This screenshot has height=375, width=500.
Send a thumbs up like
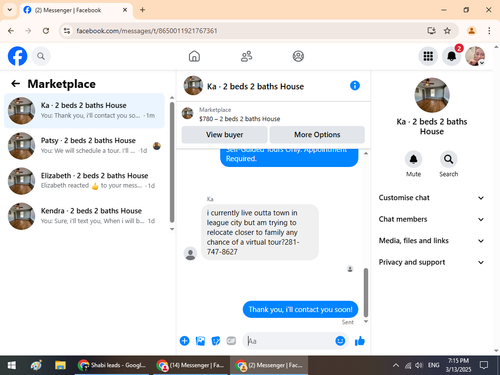[360, 341]
